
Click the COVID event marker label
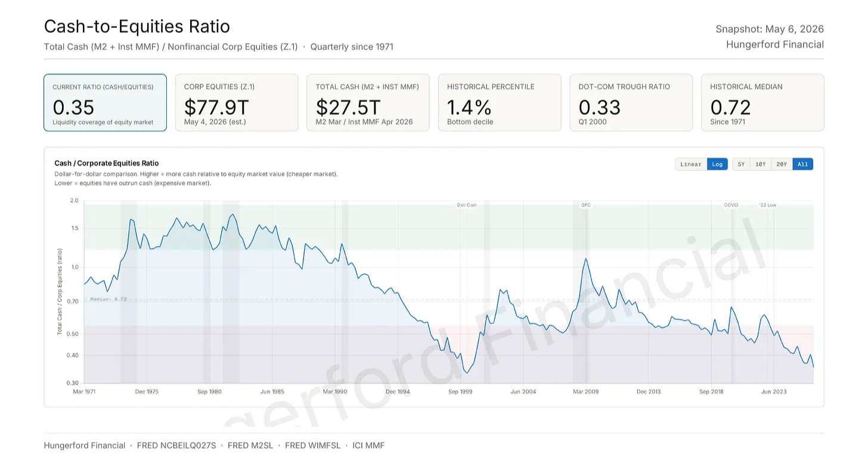[x=731, y=205]
